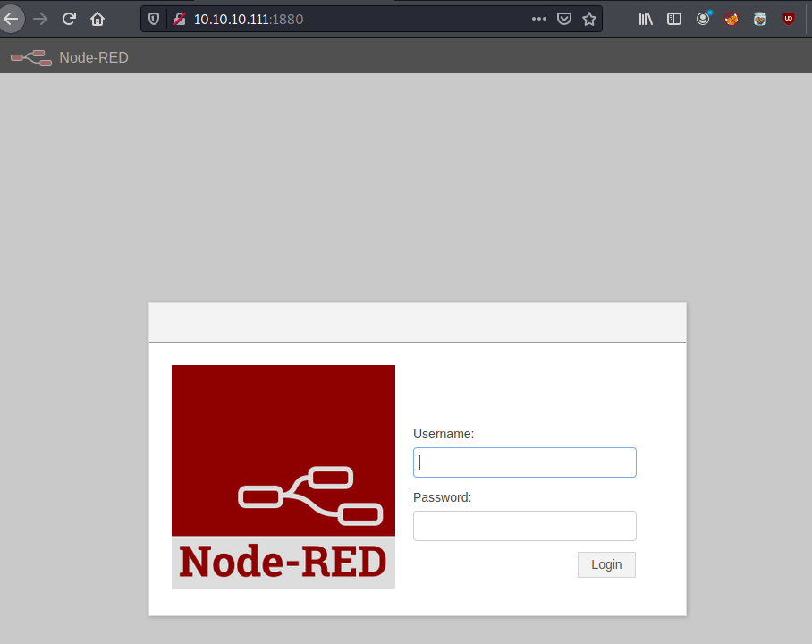Focus the Username input field
This screenshot has width=812, height=644.
click(524, 462)
